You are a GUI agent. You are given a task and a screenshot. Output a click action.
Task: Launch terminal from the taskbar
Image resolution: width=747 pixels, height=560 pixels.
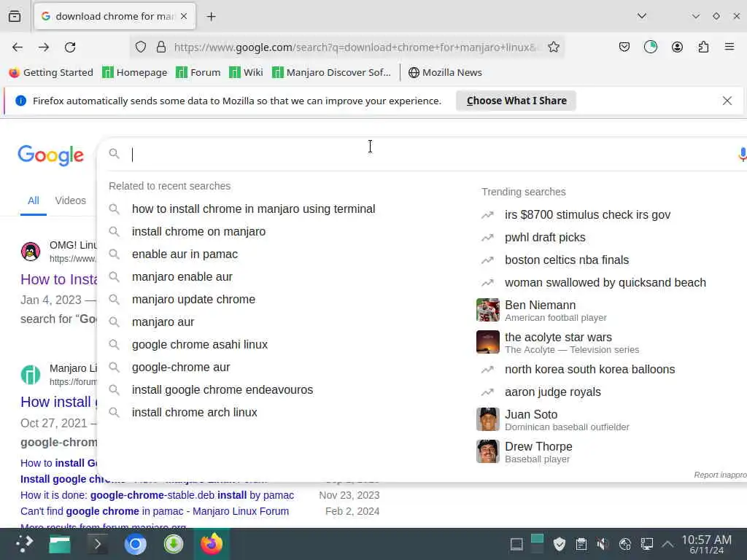point(97,544)
